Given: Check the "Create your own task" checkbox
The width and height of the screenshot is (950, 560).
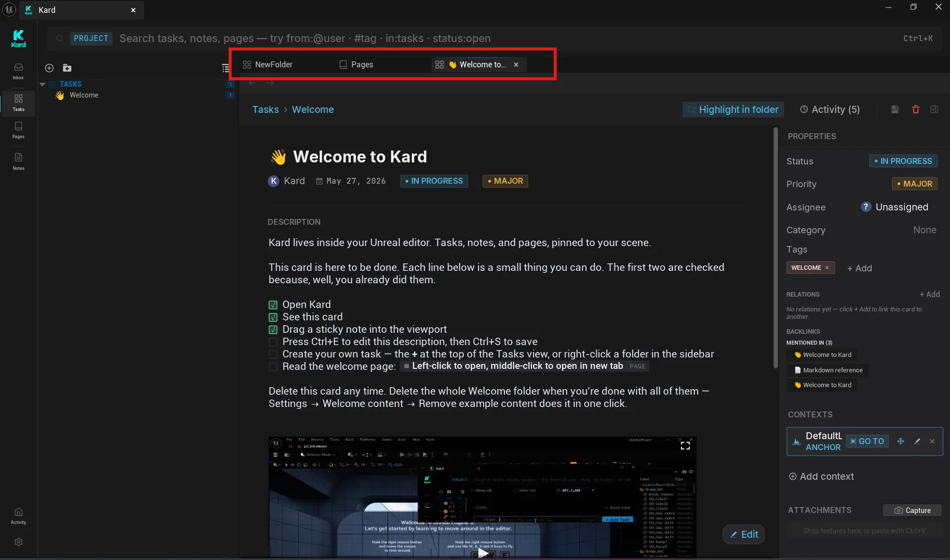Looking at the screenshot, I should tap(273, 355).
